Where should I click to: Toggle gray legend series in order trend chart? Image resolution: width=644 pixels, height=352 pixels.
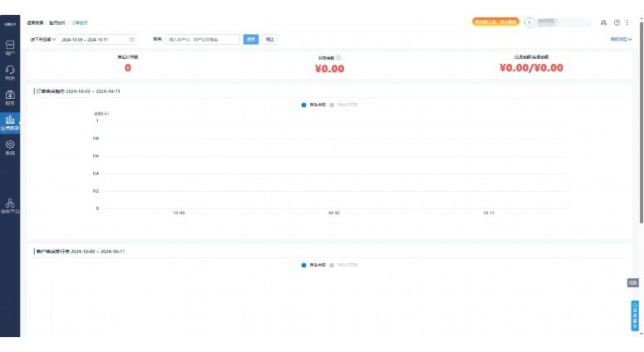click(x=344, y=105)
